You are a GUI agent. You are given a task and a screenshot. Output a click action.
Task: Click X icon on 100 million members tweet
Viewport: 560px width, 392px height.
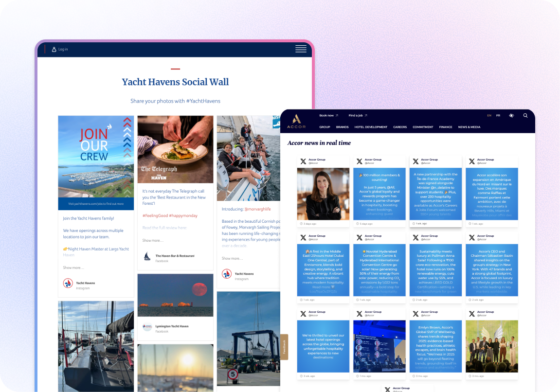click(359, 161)
